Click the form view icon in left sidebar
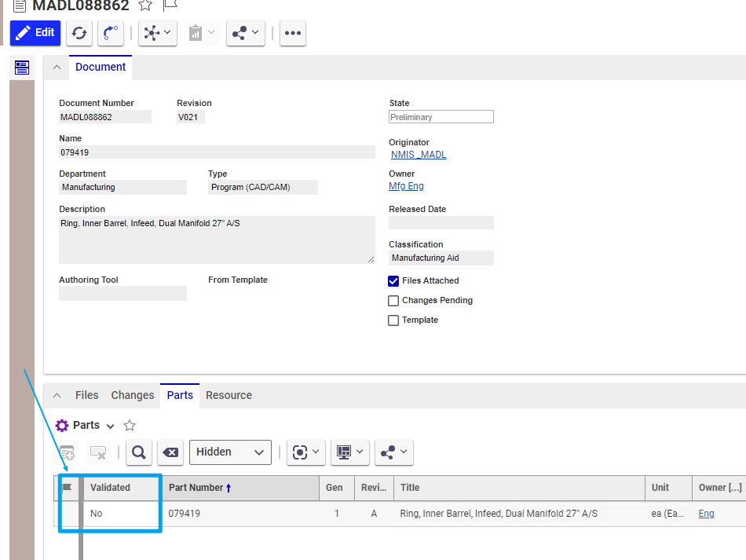 (22, 68)
